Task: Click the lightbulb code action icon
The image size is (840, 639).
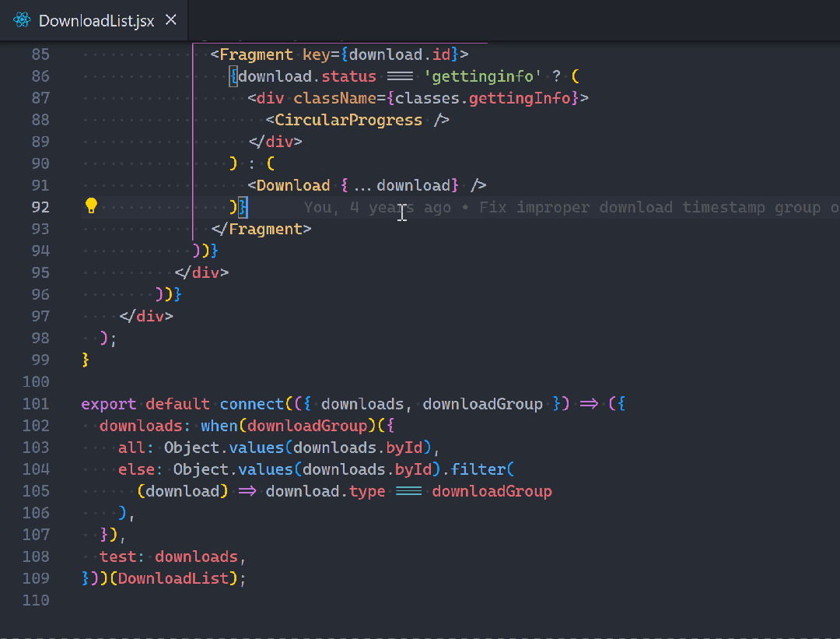Action: [91, 206]
